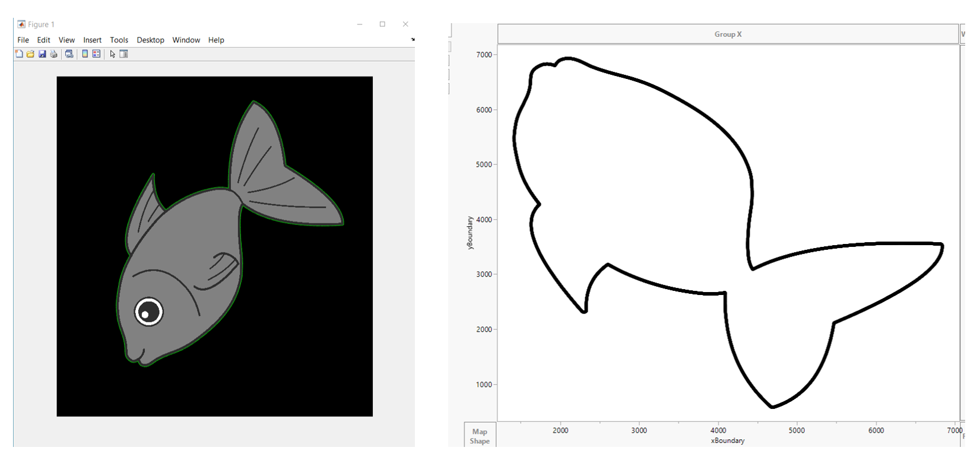The image size is (980, 460).
Task: Open the Help menu
Action: (x=216, y=40)
